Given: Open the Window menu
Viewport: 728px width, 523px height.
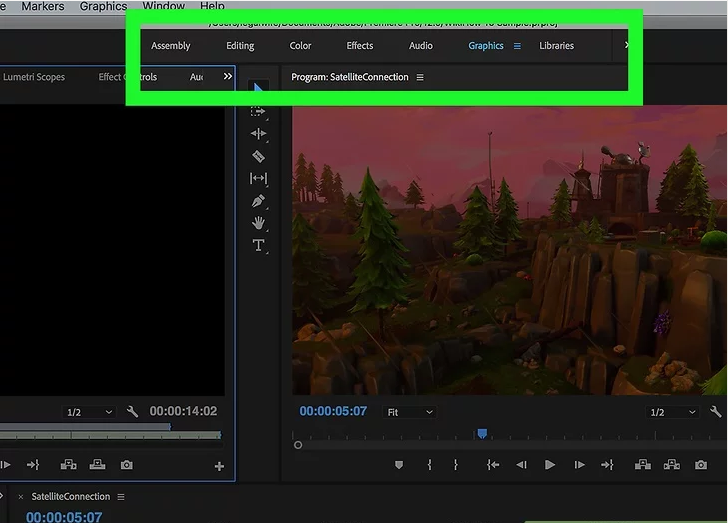Looking at the screenshot, I should tap(163, 6).
